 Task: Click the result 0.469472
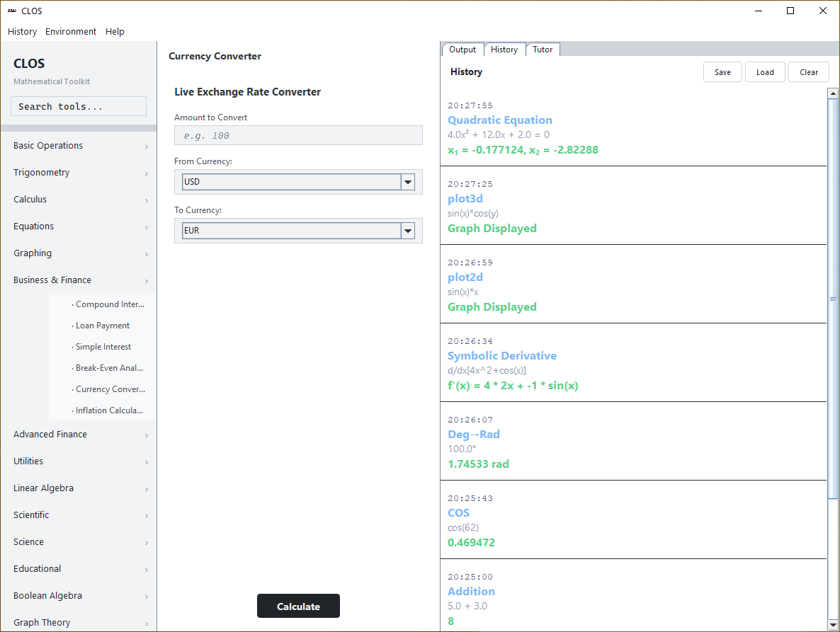coord(472,543)
